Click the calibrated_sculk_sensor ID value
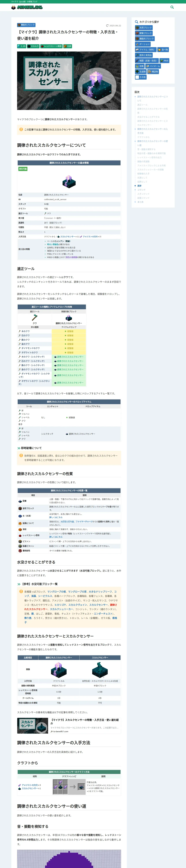This screenshot has height=868, width=186. (x=55, y=199)
